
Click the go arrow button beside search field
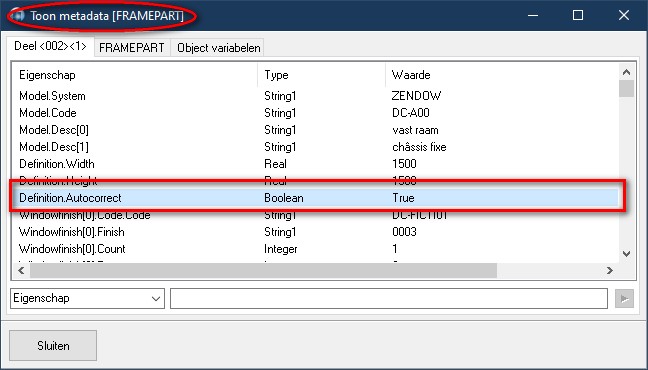(x=624, y=298)
